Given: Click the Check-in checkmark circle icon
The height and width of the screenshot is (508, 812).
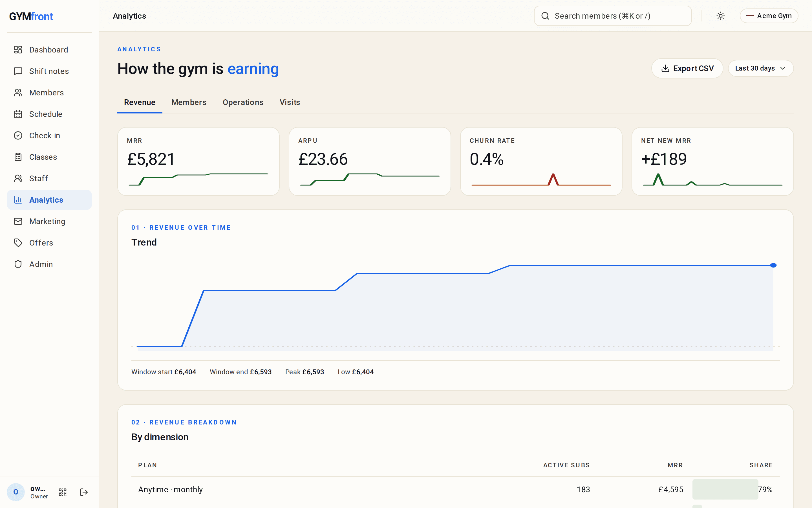Looking at the screenshot, I should [x=18, y=135].
